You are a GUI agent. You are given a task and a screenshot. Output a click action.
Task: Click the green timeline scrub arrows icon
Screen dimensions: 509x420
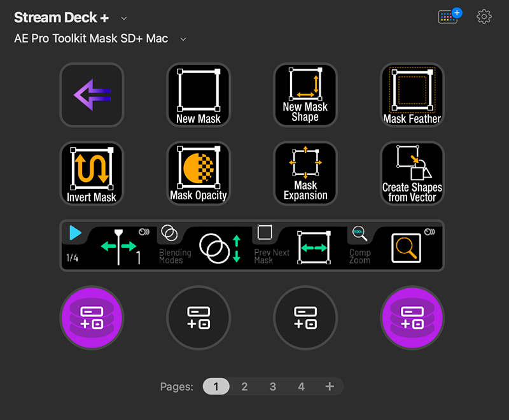click(x=118, y=246)
